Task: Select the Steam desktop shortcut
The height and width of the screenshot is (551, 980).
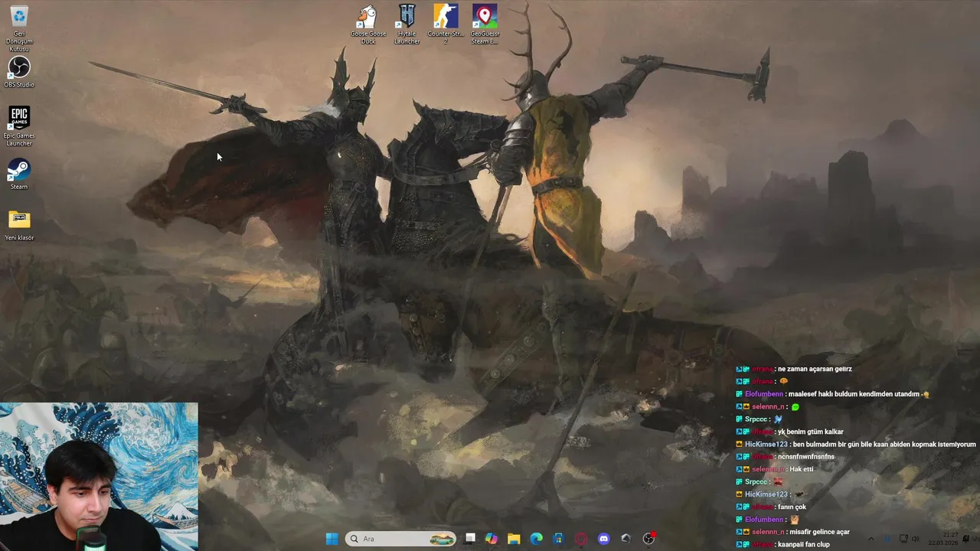Action: 19,174
